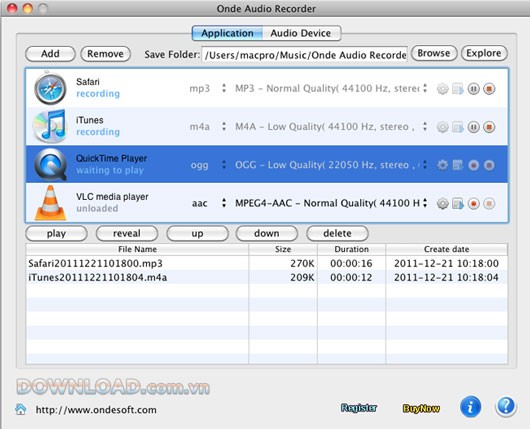Move file up with up button
Screen dimensions: 530x429
pos(197,234)
